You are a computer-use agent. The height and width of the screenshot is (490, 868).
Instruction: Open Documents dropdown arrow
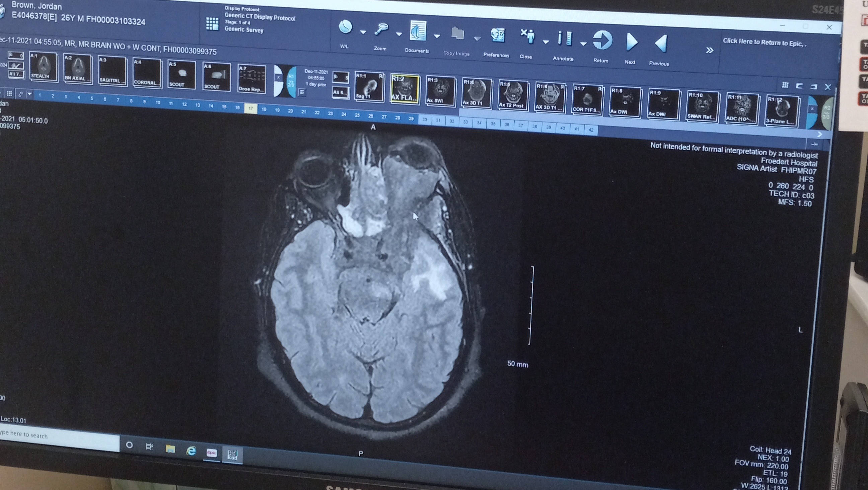pyautogui.click(x=437, y=36)
